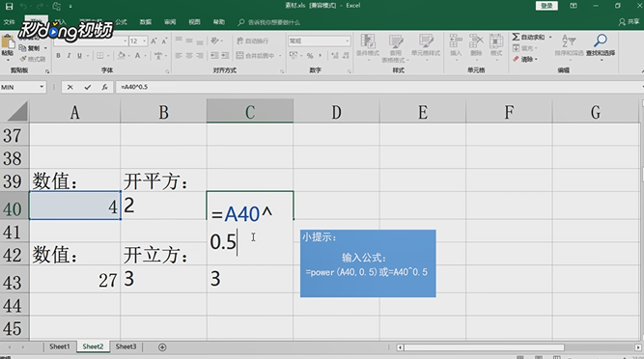
Task: Click the Increase Decimal icon
Action: pyautogui.click(x=335, y=55)
